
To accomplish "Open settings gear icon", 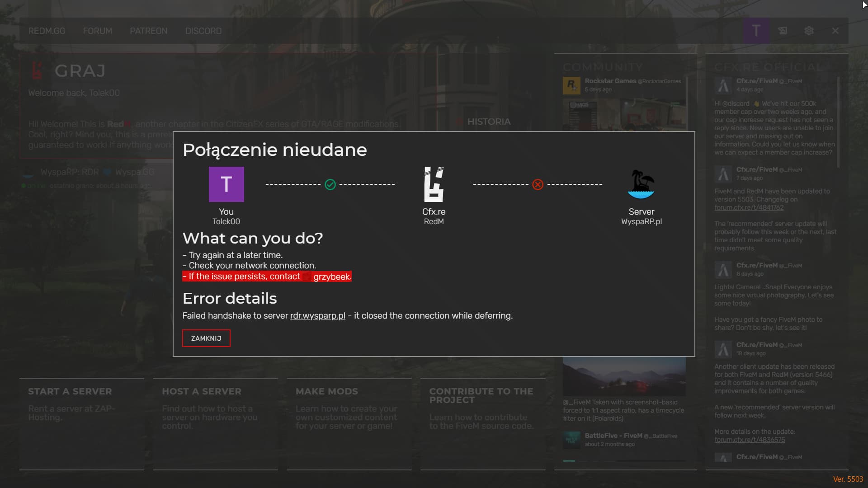I will (809, 31).
